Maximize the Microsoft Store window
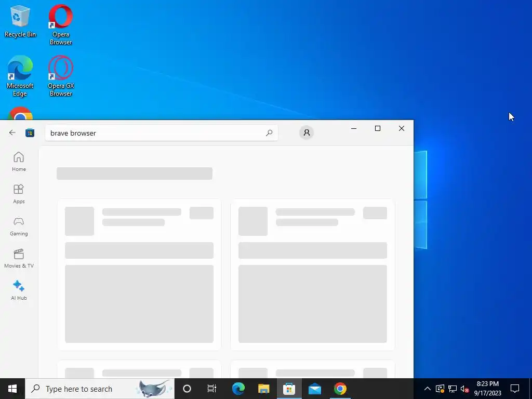Image resolution: width=532 pixels, height=399 pixels. point(378,128)
